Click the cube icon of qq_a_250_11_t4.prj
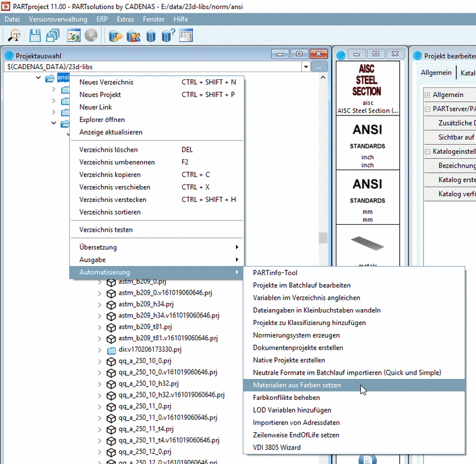This screenshot has width=476, height=464. coord(111,430)
